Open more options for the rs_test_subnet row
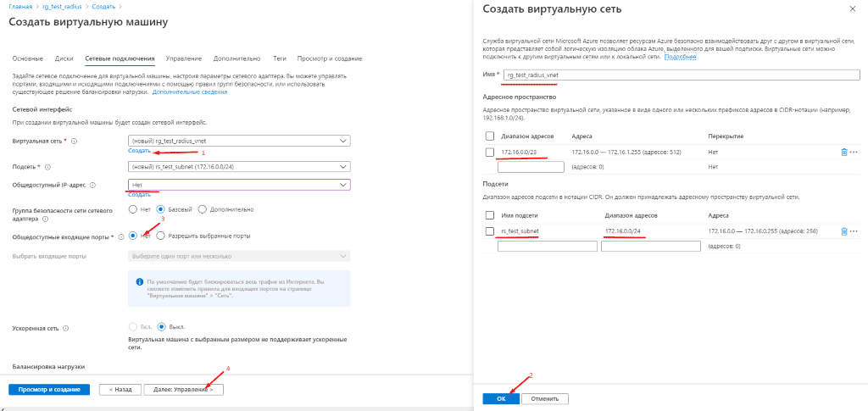Image resolution: width=868 pixels, height=411 pixels. coord(854,231)
